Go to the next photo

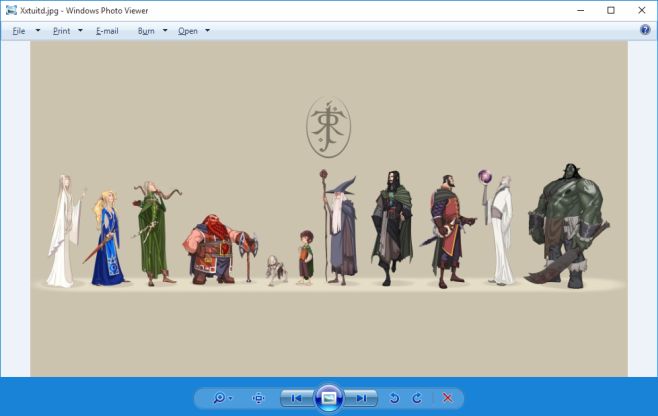361,398
